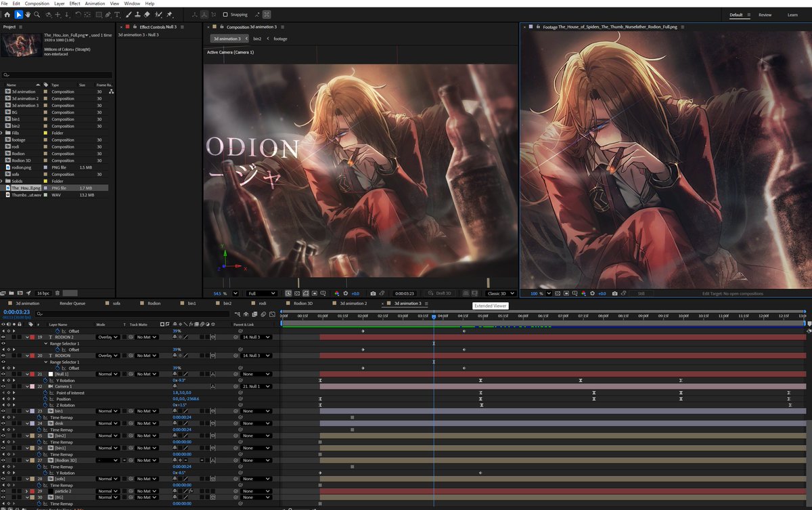Image resolution: width=812 pixels, height=510 pixels.
Task: Click the Learn workspace button
Action: (792, 14)
